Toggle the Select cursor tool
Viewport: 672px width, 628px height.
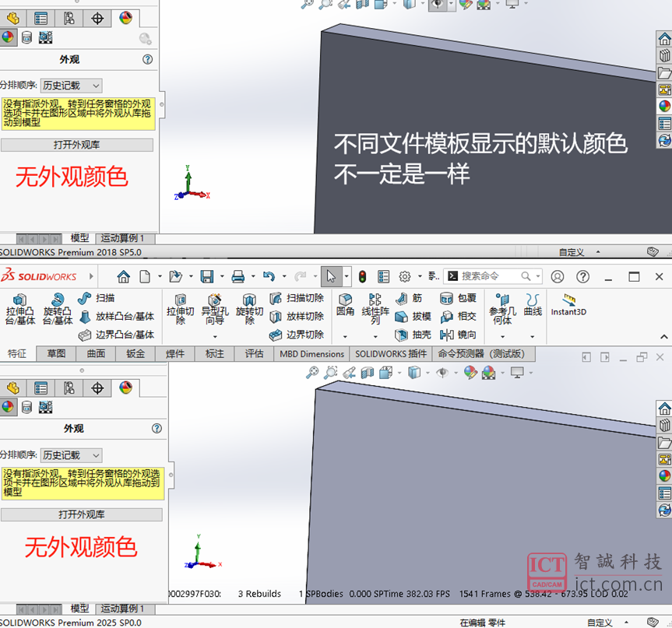pyautogui.click(x=331, y=277)
